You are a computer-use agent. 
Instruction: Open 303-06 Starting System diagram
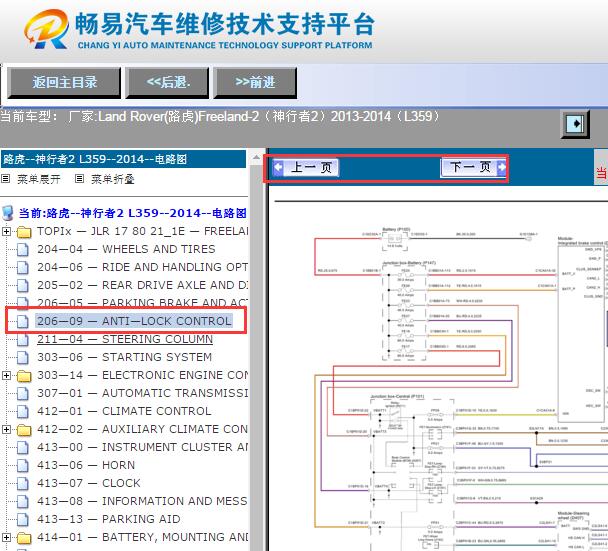pos(124,357)
